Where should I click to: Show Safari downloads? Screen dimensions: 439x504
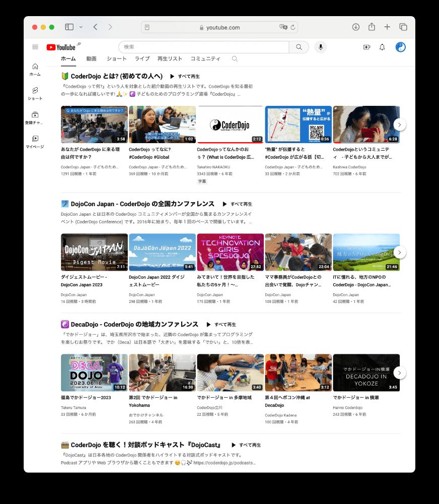click(356, 27)
